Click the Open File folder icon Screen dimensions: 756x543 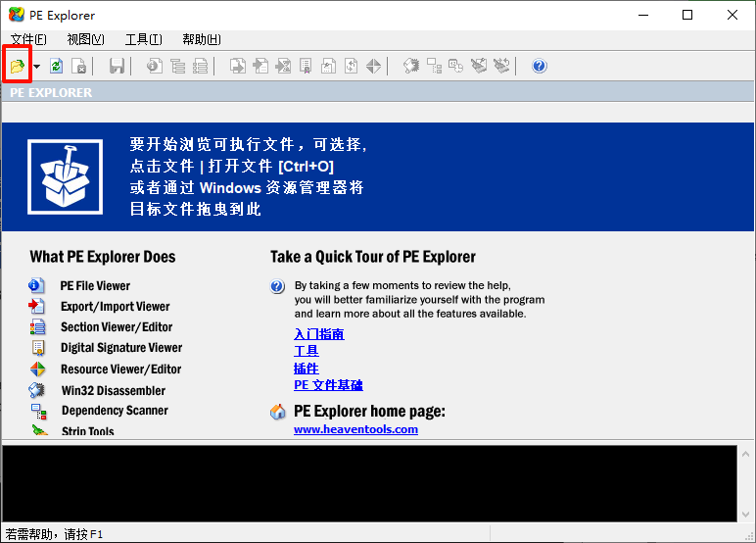(x=17, y=66)
